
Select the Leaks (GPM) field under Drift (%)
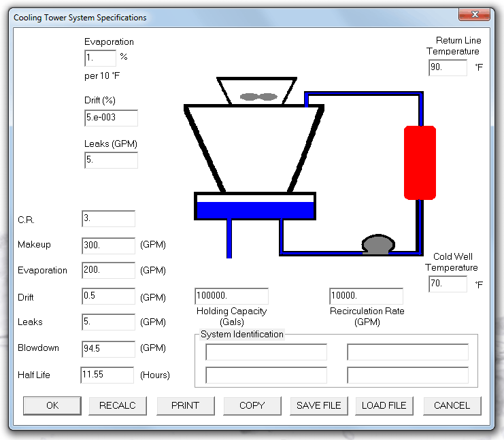(x=112, y=160)
